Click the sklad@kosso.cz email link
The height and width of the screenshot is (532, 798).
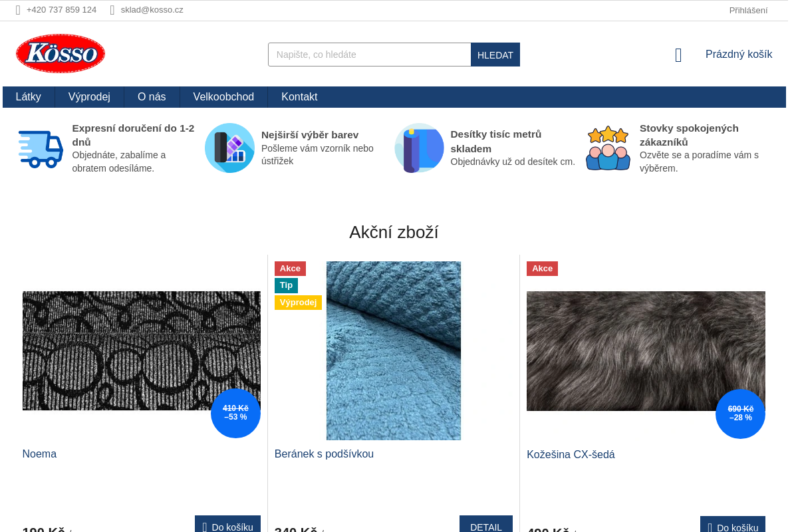(152, 10)
